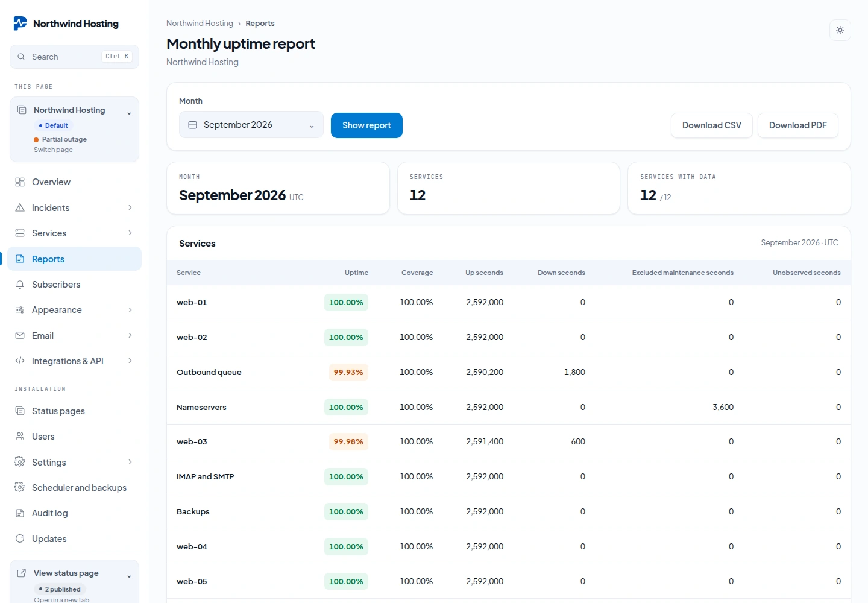The image size is (868, 603).
Task: Click the 600 down seconds value
Action: pos(578,441)
